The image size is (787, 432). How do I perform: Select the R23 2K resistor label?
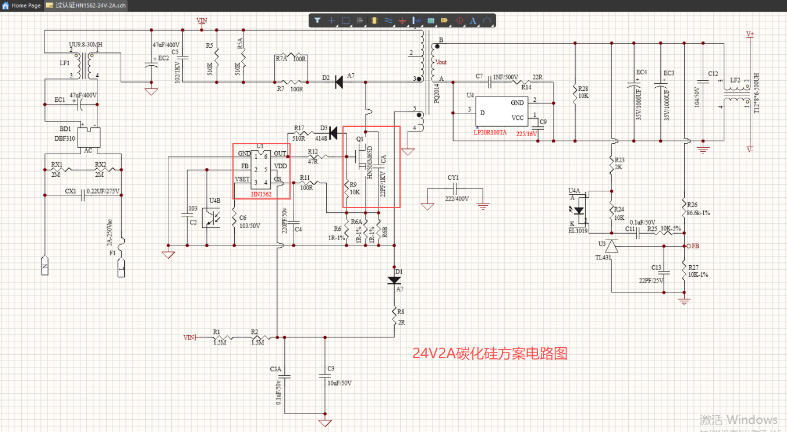pyautogui.click(x=619, y=163)
